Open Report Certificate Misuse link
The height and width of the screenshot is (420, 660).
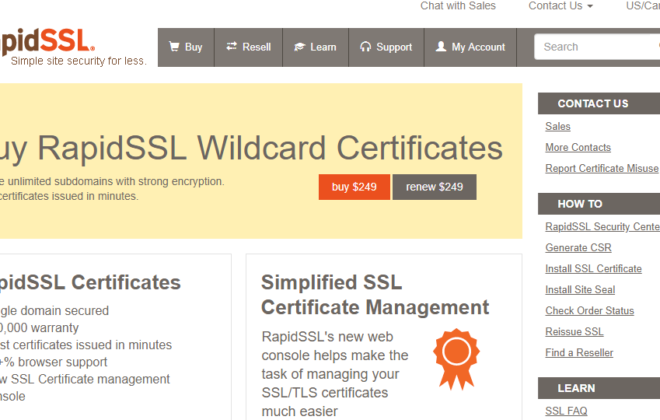601,168
